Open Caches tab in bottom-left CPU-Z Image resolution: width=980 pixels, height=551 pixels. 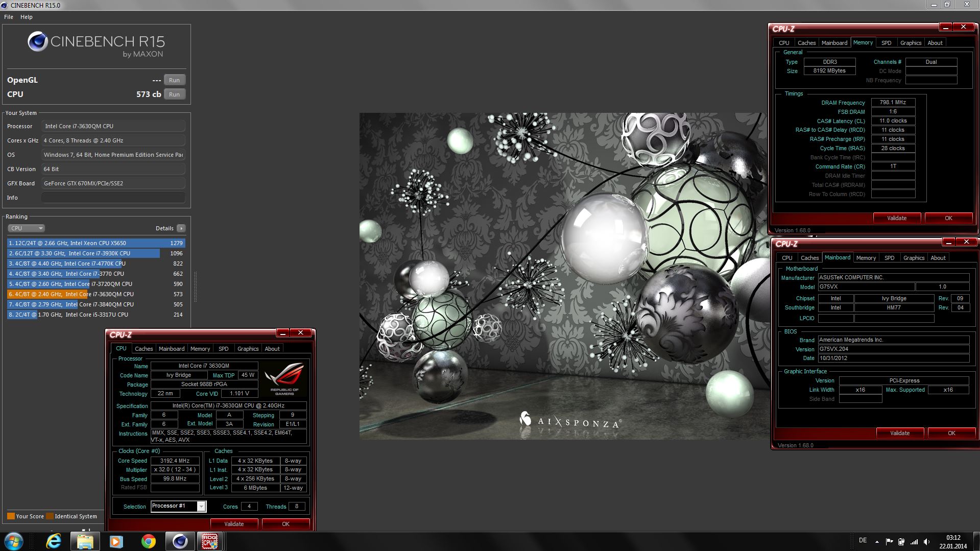[144, 349]
